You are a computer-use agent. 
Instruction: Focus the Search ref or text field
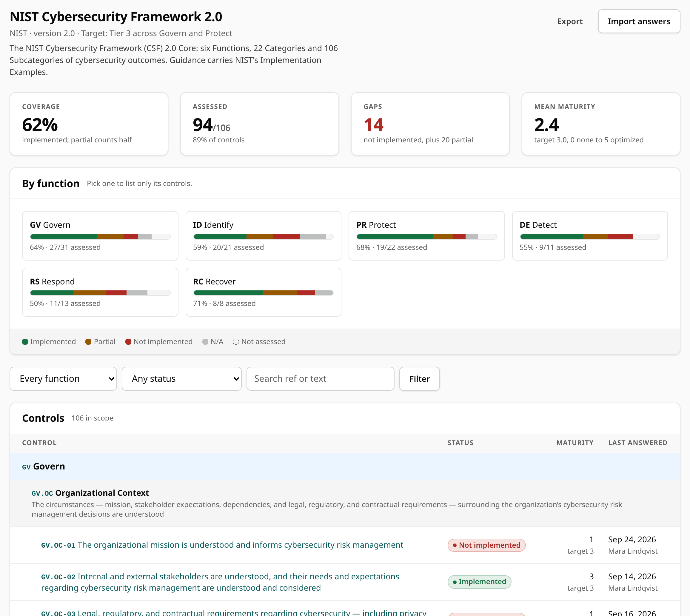321,378
